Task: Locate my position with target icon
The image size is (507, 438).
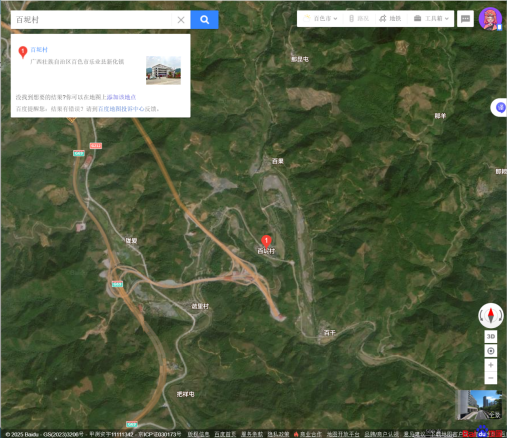Action: [x=491, y=351]
